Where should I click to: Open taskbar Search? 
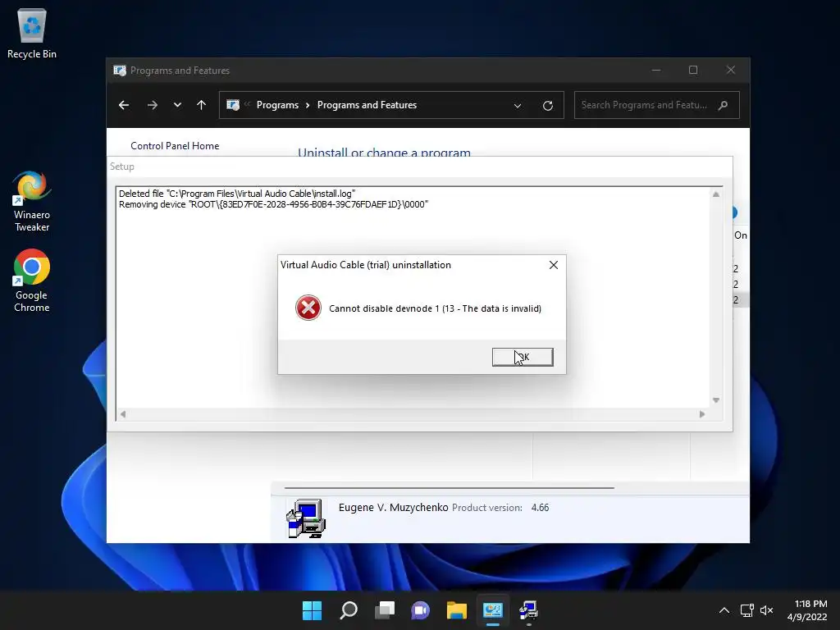tap(349, 610)
